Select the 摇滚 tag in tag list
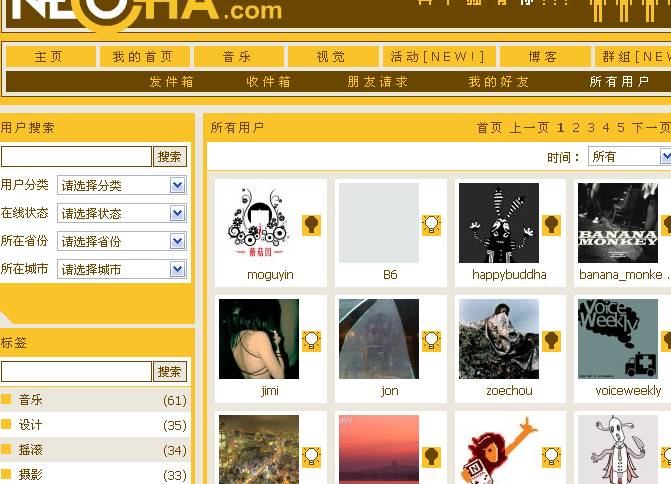 [30, 449]
